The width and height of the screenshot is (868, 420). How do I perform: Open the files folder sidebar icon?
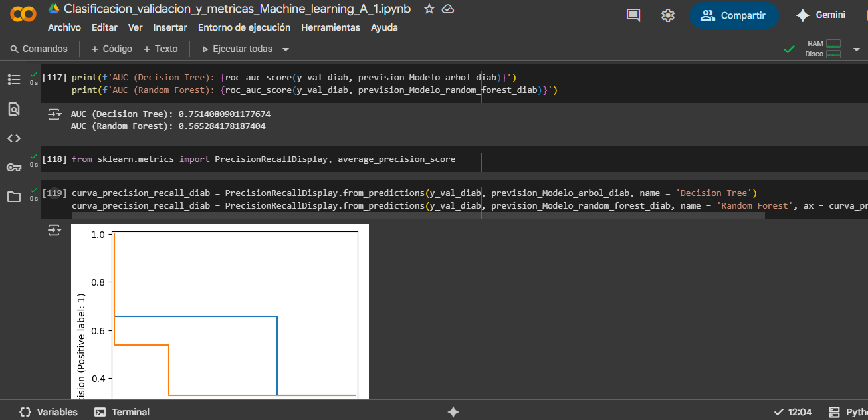[14, 197]
